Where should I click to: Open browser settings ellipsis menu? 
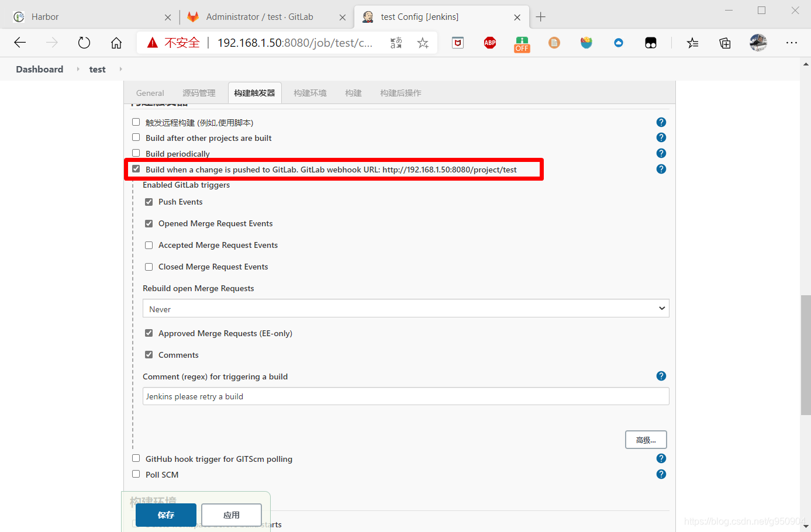(792, 43)
